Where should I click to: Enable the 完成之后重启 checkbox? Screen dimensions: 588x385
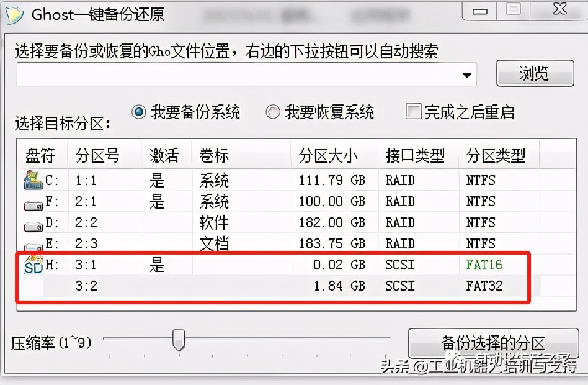tap(412, 111)
